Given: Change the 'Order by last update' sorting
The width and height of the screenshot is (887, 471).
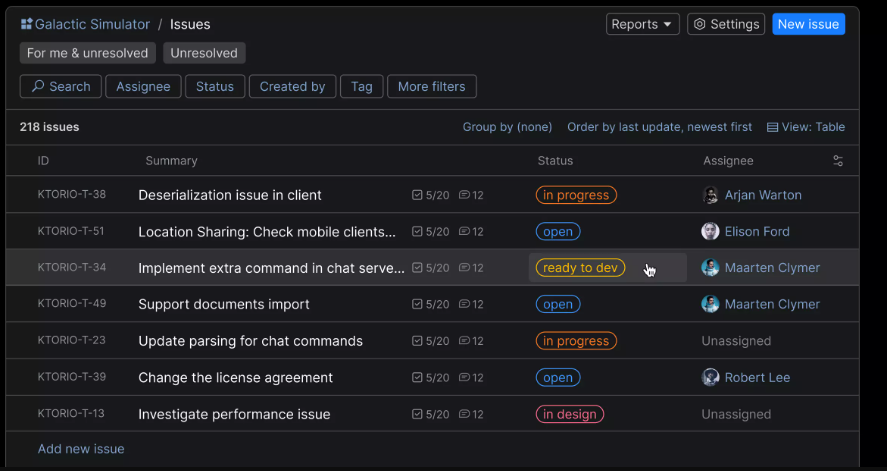Looking at the screenshot, I should 659,127.
